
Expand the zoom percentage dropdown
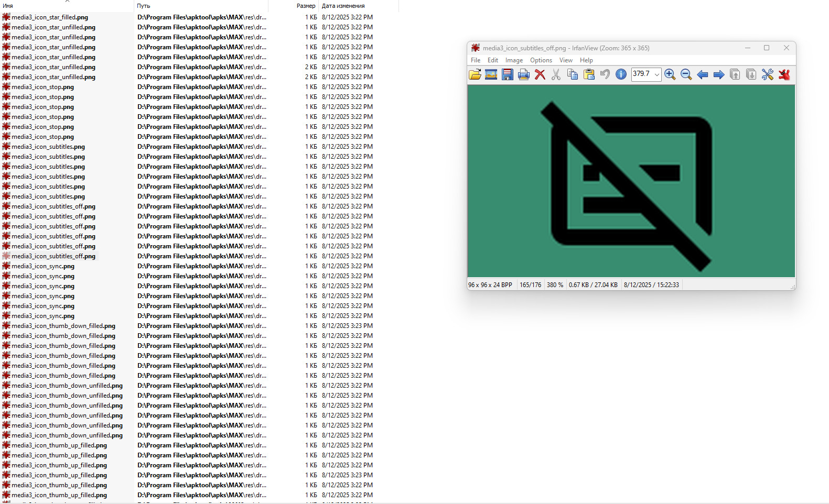(656, 74)
